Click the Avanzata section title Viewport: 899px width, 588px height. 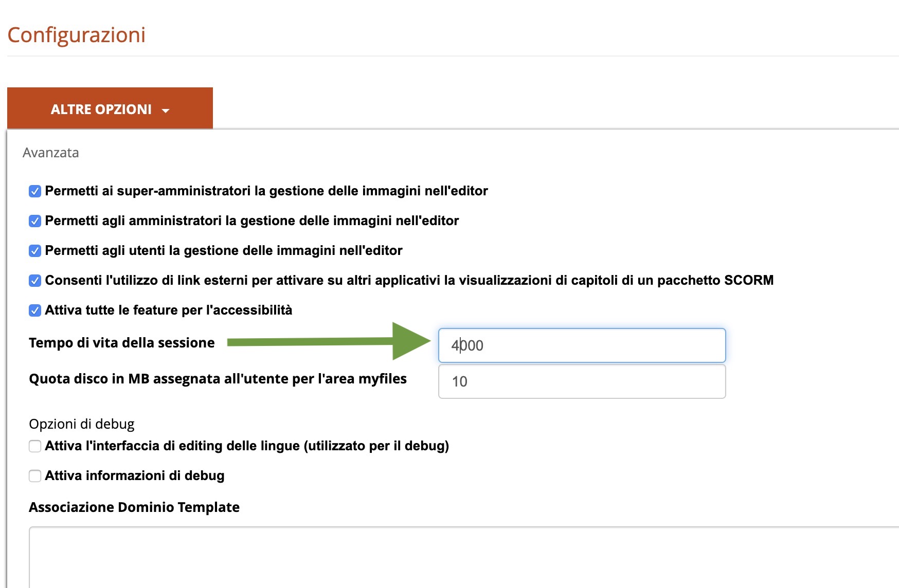51,153
